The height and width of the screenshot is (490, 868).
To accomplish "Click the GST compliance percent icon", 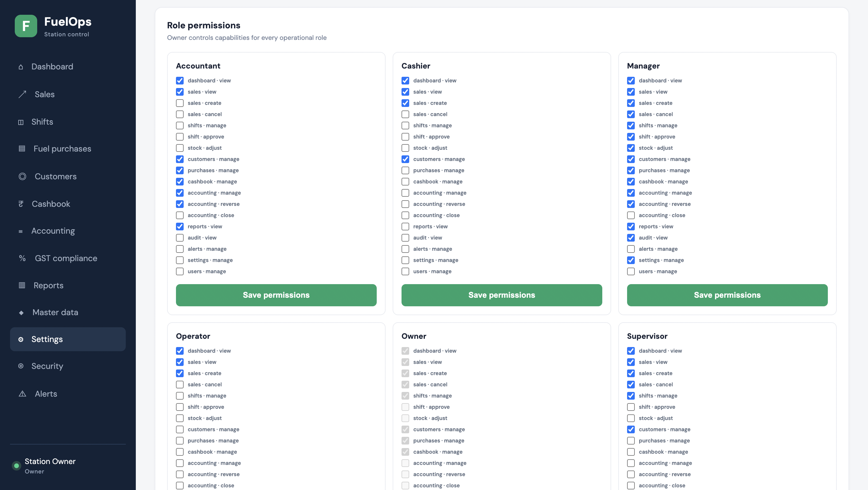I will click(22, 258).
